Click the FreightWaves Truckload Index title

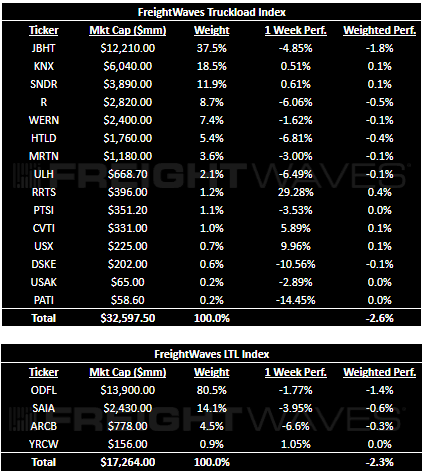[212, 12]
